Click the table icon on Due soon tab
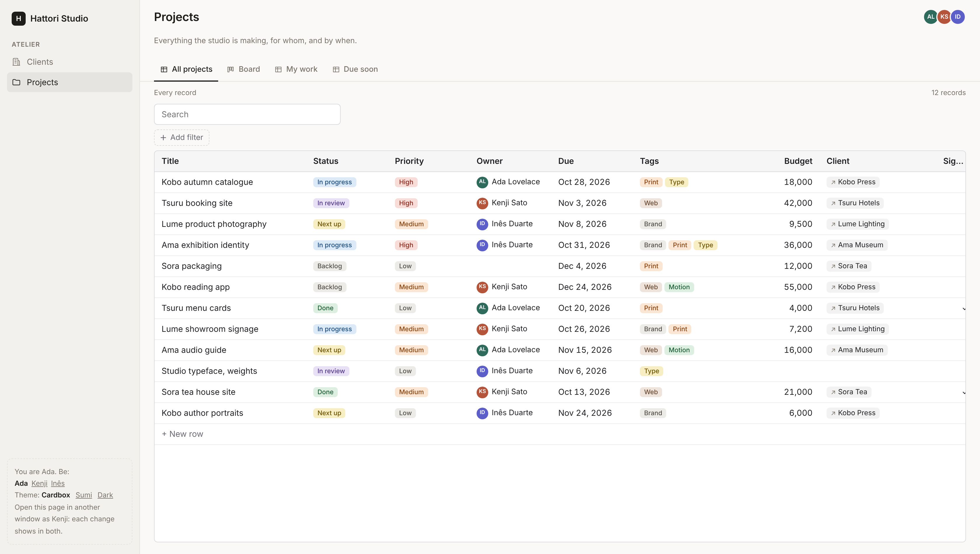Screen dimensions: 980x554 pos(336,69)
